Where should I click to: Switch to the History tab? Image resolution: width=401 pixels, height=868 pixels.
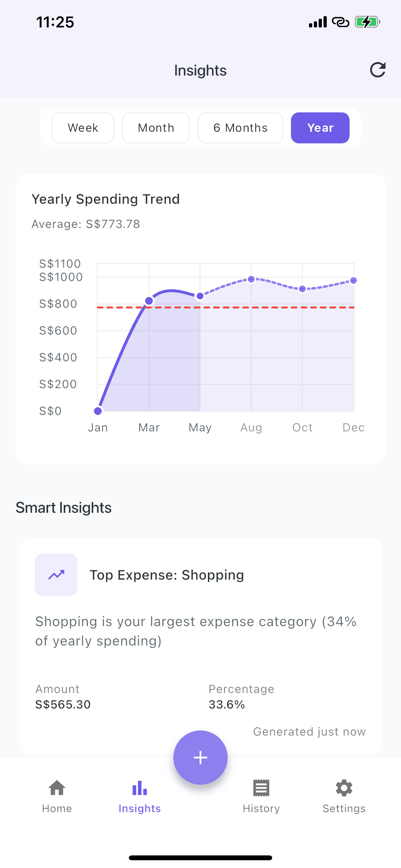pos(261,799)
